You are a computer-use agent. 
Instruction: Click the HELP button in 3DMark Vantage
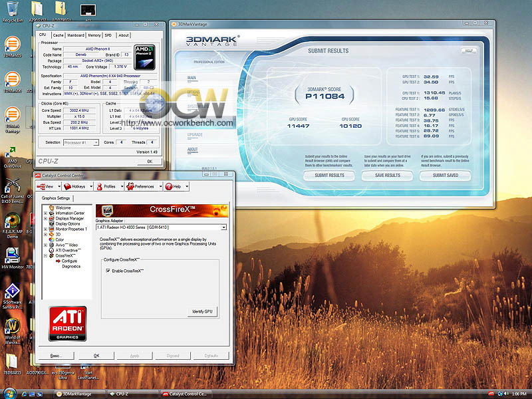click(x=469, y=51)
